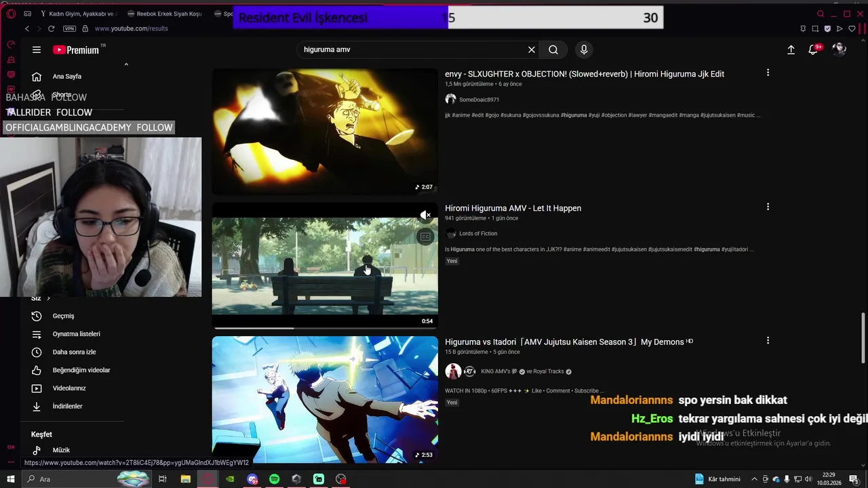Screen dimensions: 868x488
Task: Open Daha sonra izle in sidebar
Action: tap(74, 352)
